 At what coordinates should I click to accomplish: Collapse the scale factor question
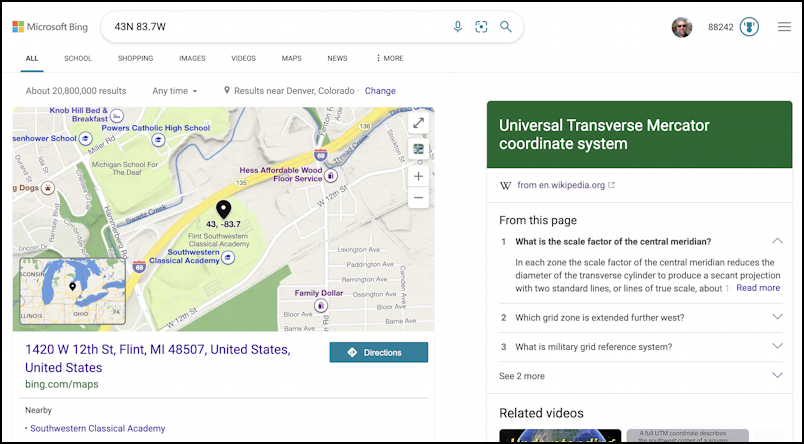[777, 241]
